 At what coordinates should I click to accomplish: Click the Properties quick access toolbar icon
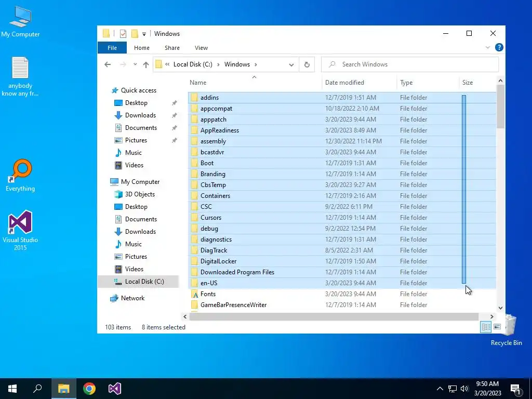123,34
